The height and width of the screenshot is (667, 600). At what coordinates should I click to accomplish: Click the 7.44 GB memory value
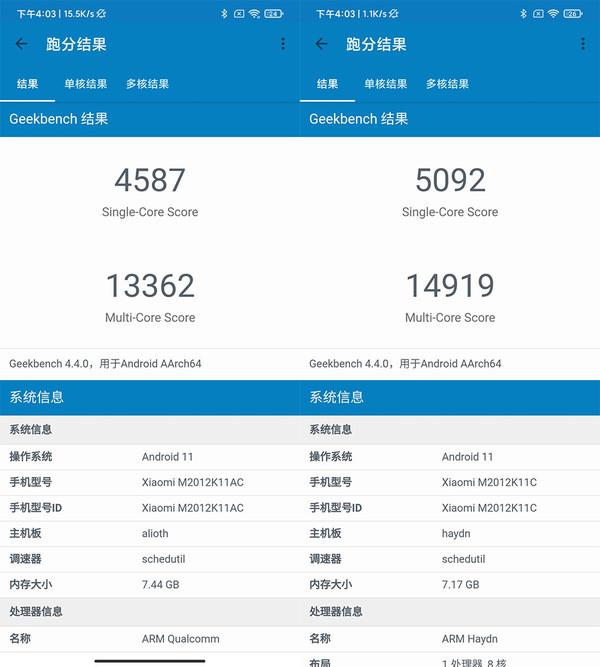160,584
